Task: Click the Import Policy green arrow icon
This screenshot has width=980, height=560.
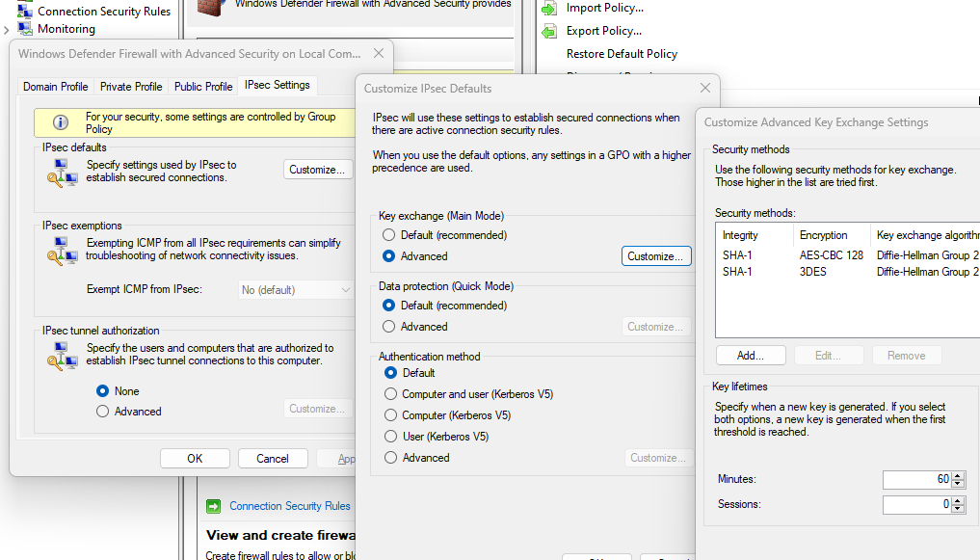Action: (549, 8)
